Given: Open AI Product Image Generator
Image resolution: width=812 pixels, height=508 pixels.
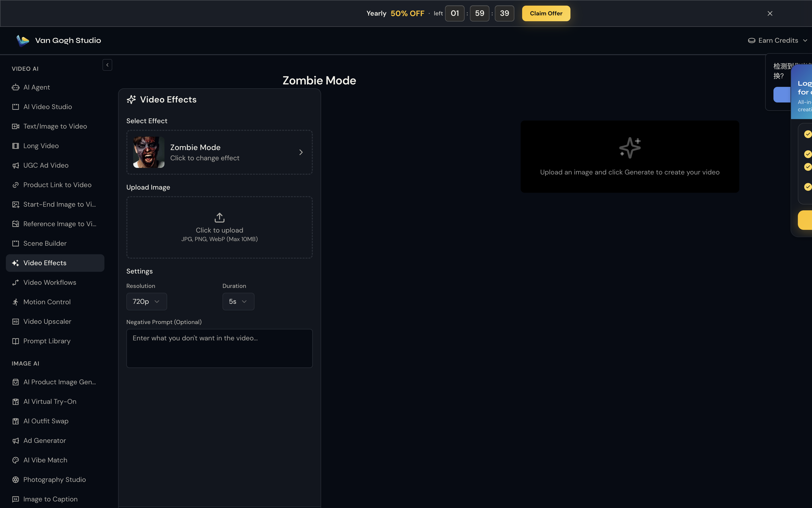Looking at the screenshot, I should pyautogui.click(x=55, y=382).
